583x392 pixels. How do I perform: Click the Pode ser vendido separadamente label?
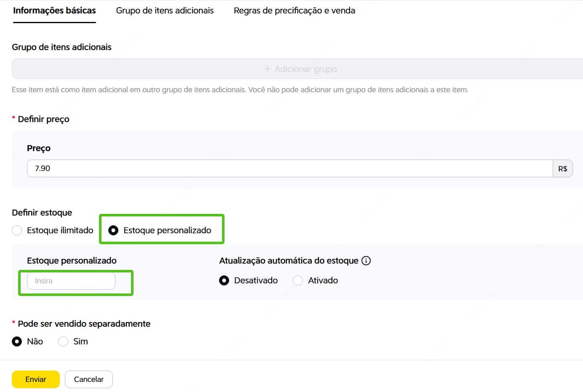[x=84, y=324]
